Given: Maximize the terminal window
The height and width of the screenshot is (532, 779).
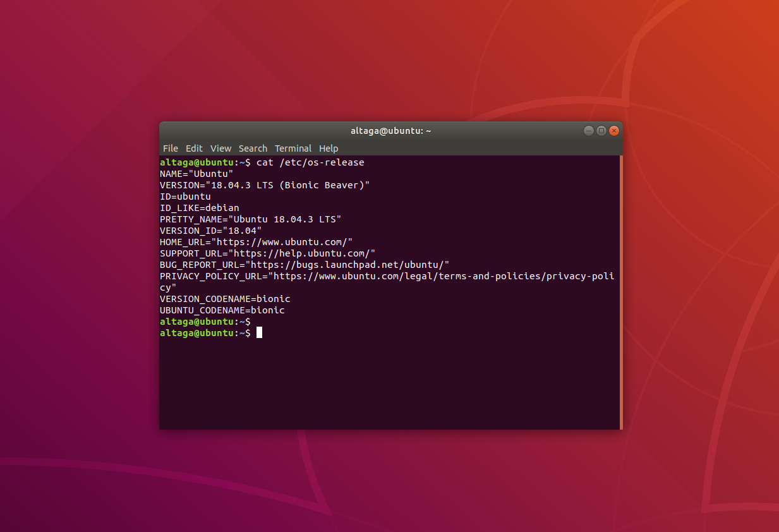Looking at the screenshot, I should tap(601, 131).
